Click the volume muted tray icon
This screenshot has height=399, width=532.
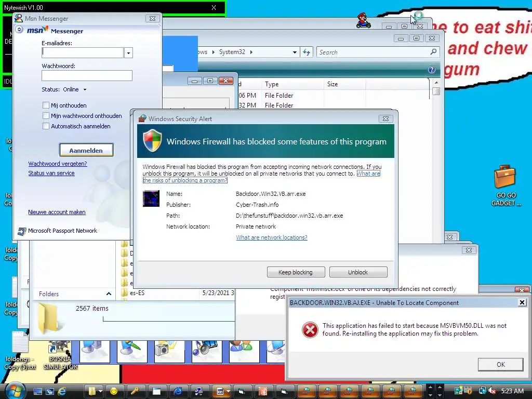click(x=493, y=391)
